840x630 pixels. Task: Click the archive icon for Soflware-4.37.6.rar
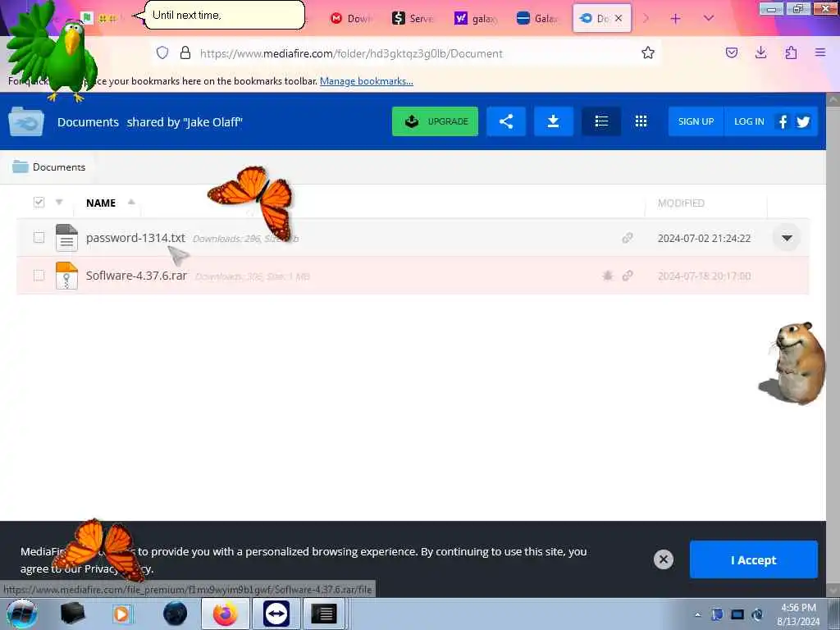point(66,276)
